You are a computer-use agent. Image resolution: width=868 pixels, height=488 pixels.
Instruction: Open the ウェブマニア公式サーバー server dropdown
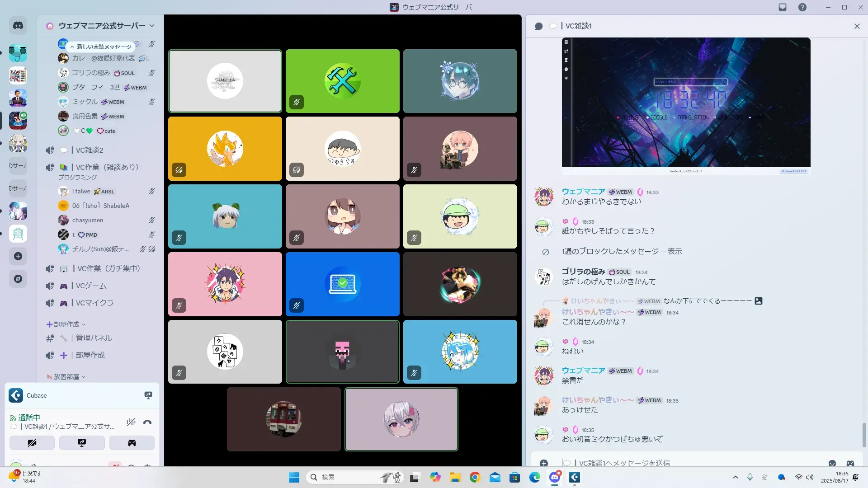(102, 26)
